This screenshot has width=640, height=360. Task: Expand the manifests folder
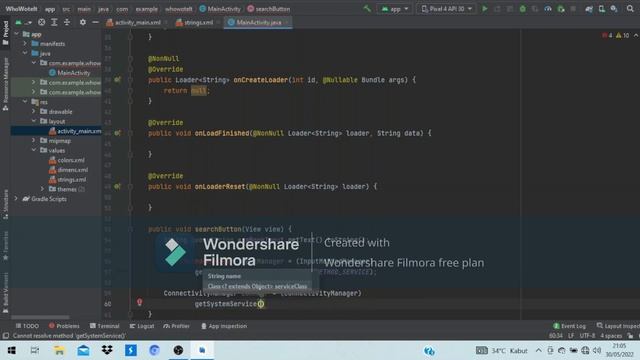click(x=25, y=44)
